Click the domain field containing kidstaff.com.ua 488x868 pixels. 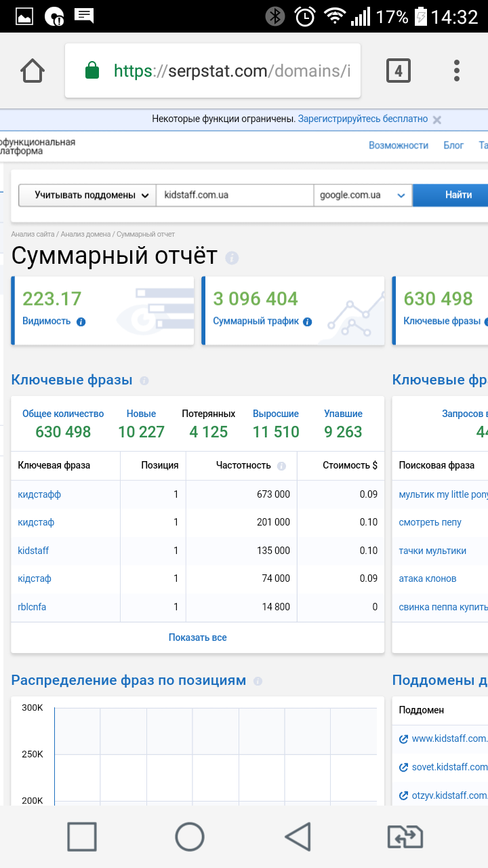235,195
